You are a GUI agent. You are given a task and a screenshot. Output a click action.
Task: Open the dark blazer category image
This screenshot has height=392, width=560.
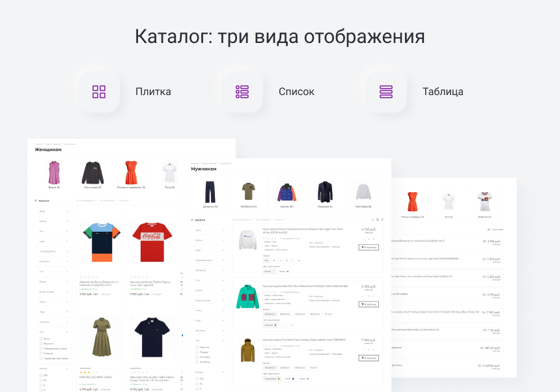[x=325, y=191]
